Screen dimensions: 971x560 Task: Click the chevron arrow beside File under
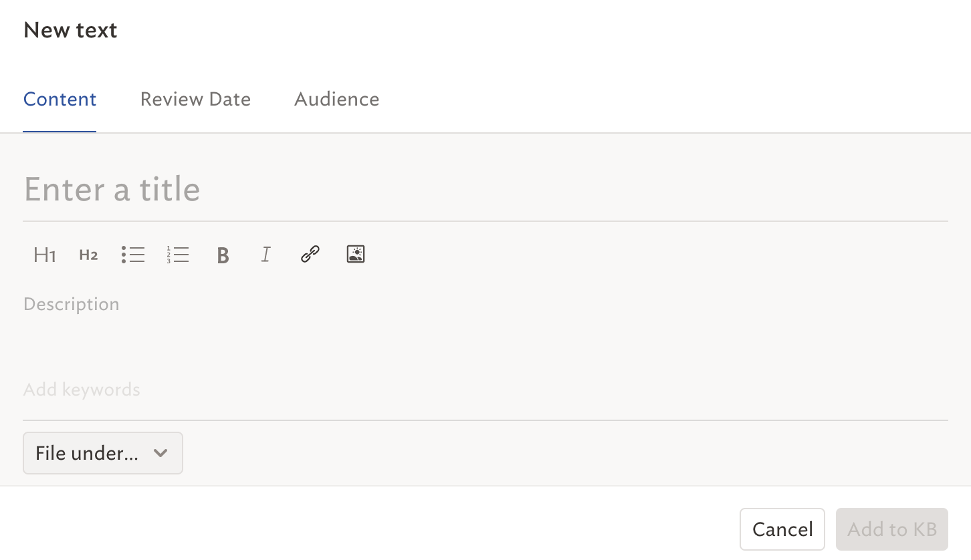160,453
